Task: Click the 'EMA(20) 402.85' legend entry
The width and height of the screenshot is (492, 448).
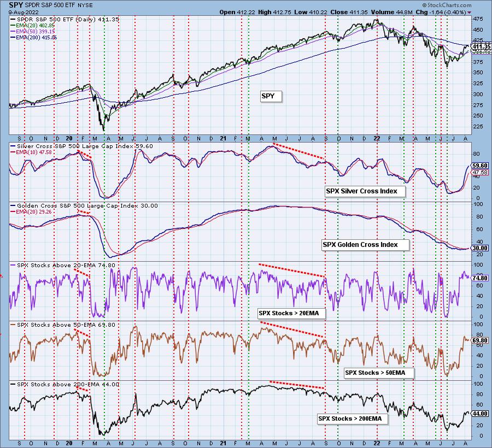Action: pyautogui.click(x=33, y=25)
